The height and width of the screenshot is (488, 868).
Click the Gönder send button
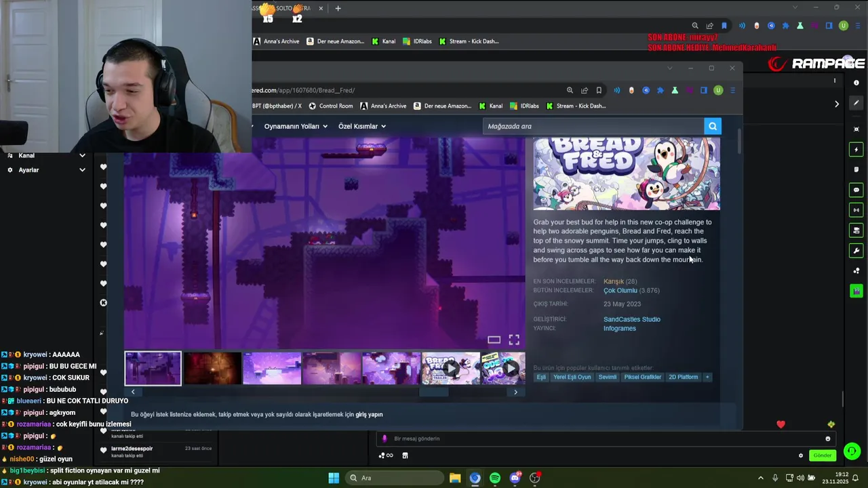coord(822,455)
